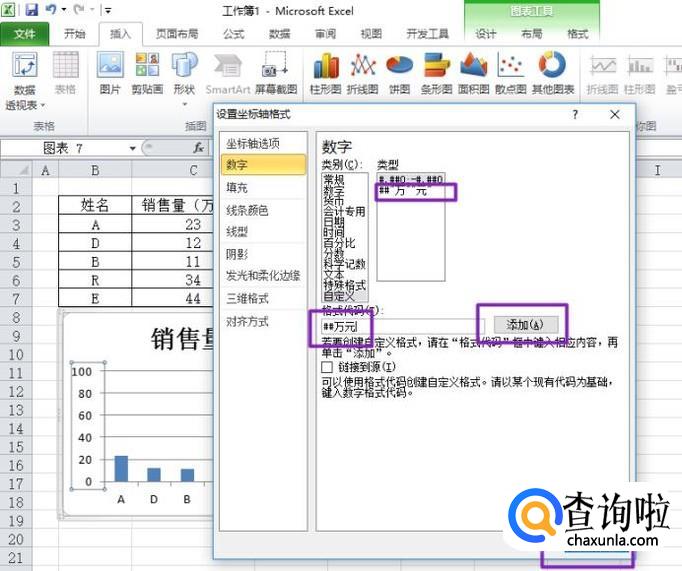
Task: Click the Save icon in quick access toolbar
Action: [31, 10]
